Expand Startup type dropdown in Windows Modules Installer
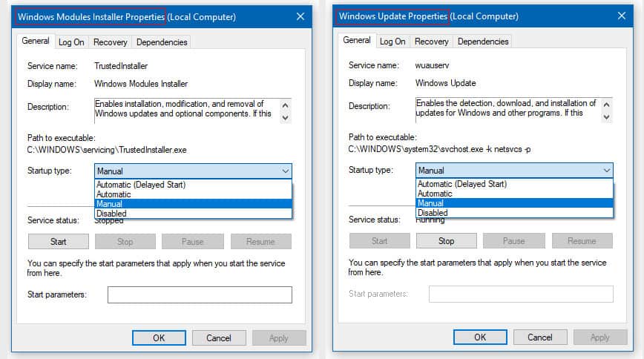 point(193,171)
